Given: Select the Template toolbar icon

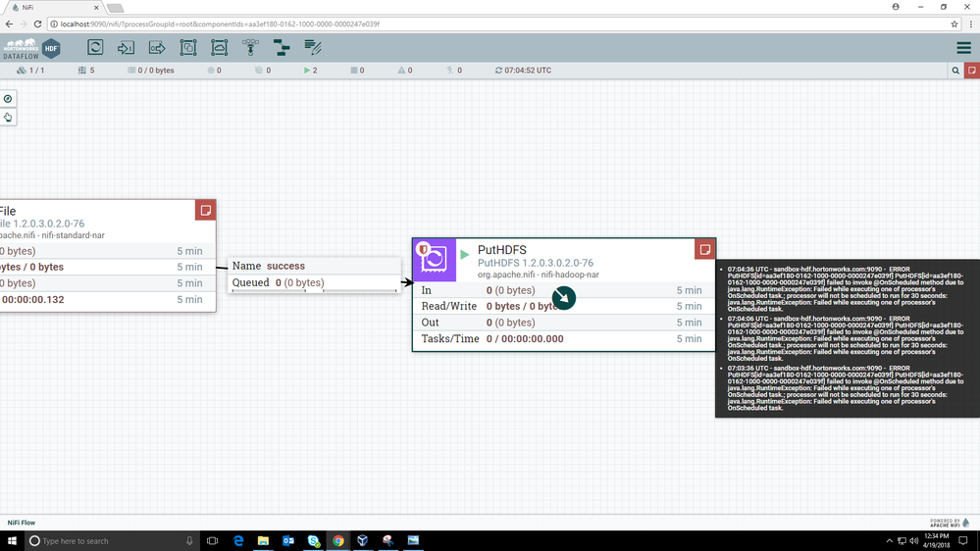Looking at the screenshot, I should [282, 47].
